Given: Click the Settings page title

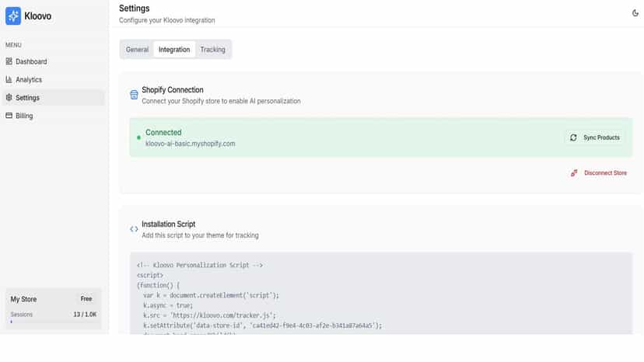Looking at the screenshot, I should (135, 9).
